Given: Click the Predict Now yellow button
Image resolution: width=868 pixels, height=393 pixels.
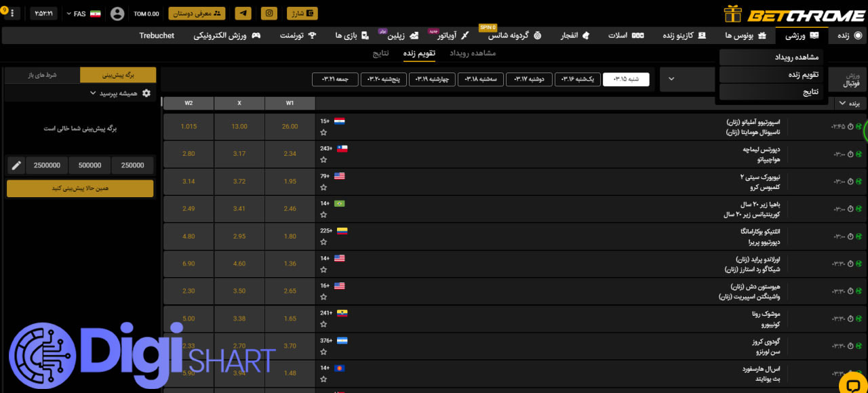Looking at the screenshot, I should pyautogui.click(x=80, y=188).
